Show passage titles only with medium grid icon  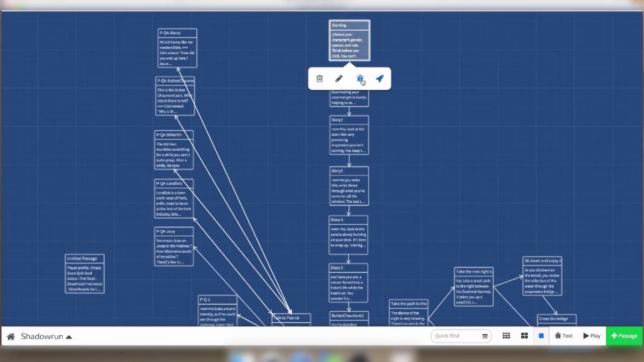[x=524, y=336]
